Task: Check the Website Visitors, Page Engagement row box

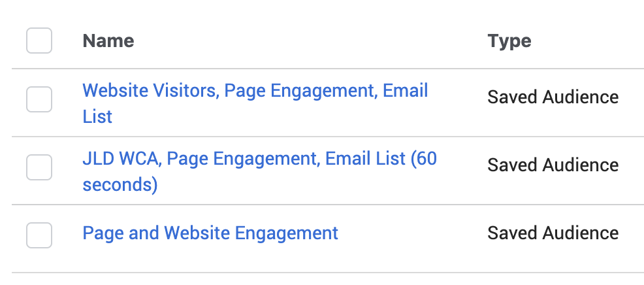Action: pos(39,99)
